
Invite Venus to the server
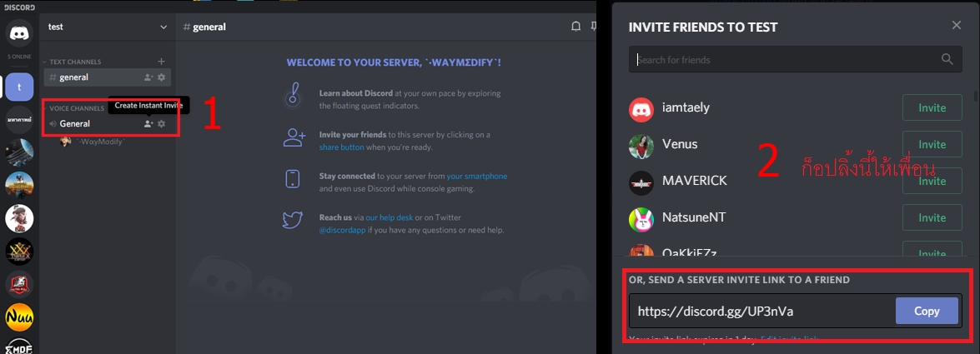tap(932, 144)
